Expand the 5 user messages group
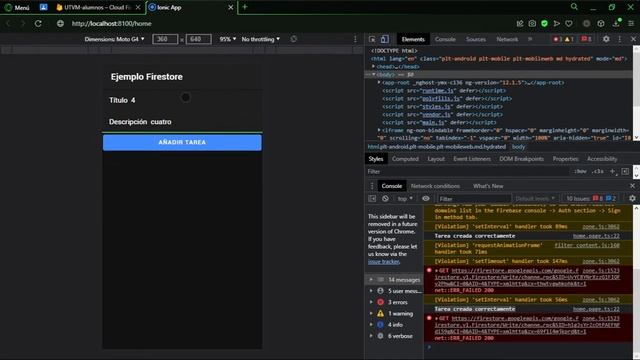 (371, 291)
